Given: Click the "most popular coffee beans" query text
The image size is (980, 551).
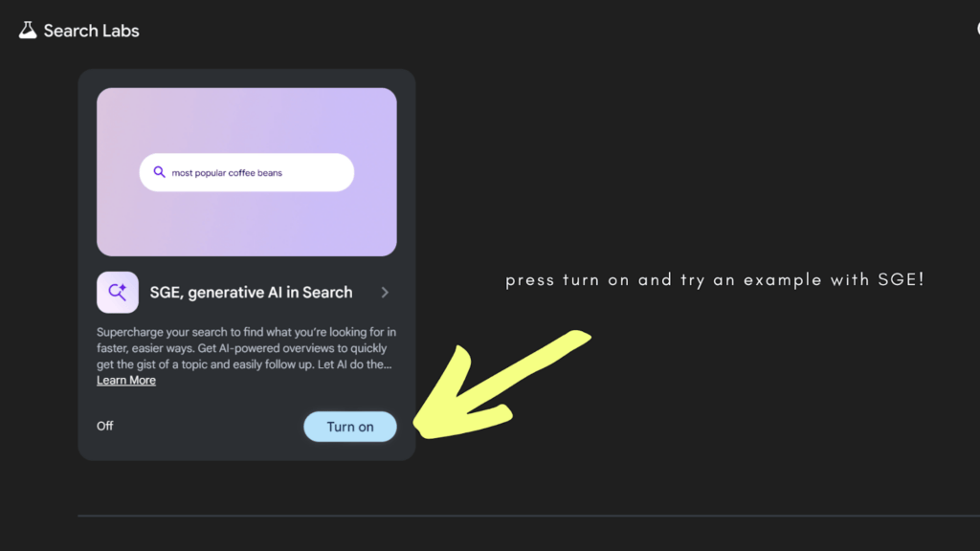Looking at the screenshot, I should 227,173.
